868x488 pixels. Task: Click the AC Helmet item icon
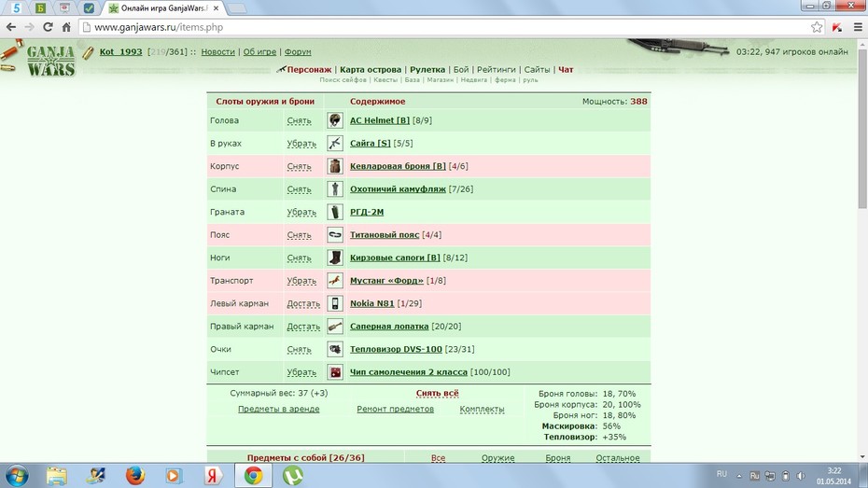tap(335, 120)
